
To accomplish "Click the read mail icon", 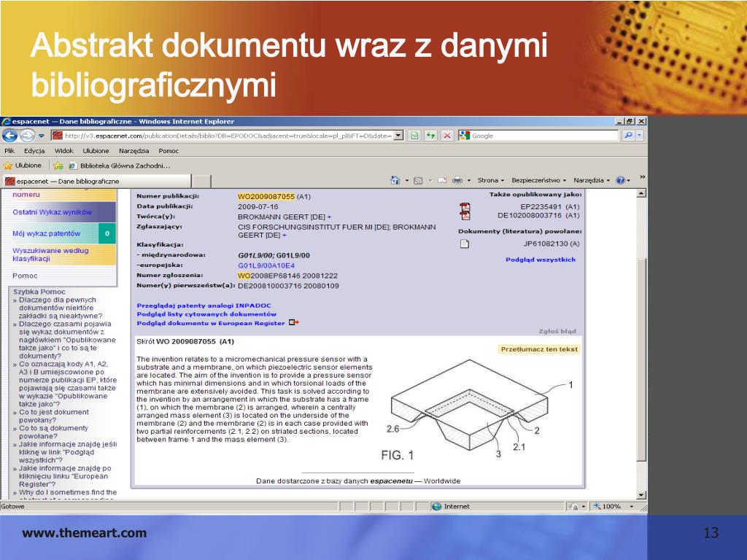I will pos(441,181).
